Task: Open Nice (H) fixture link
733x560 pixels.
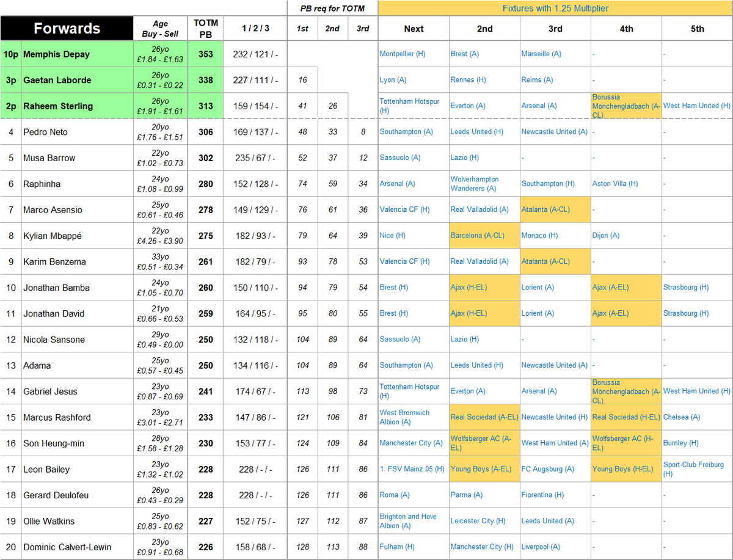Action: [x=393, y=236]
